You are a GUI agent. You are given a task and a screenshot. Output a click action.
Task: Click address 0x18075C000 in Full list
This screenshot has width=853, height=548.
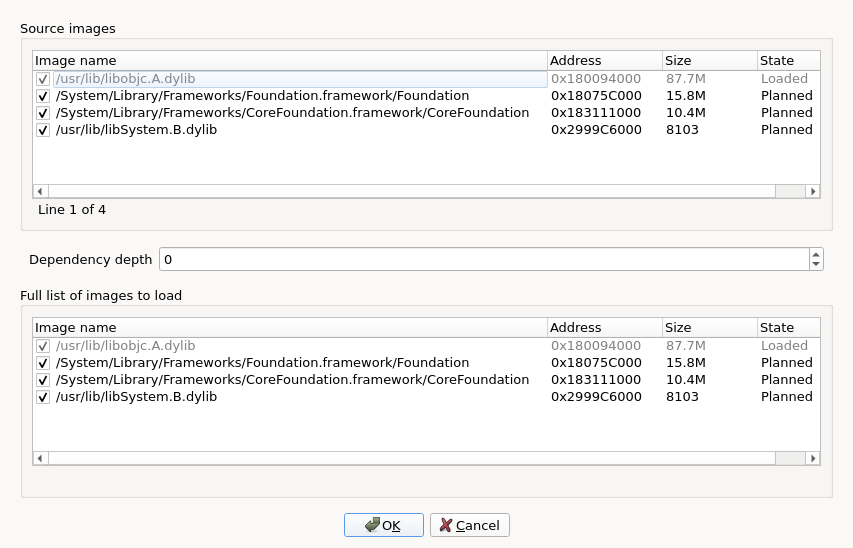pos(596,363)
